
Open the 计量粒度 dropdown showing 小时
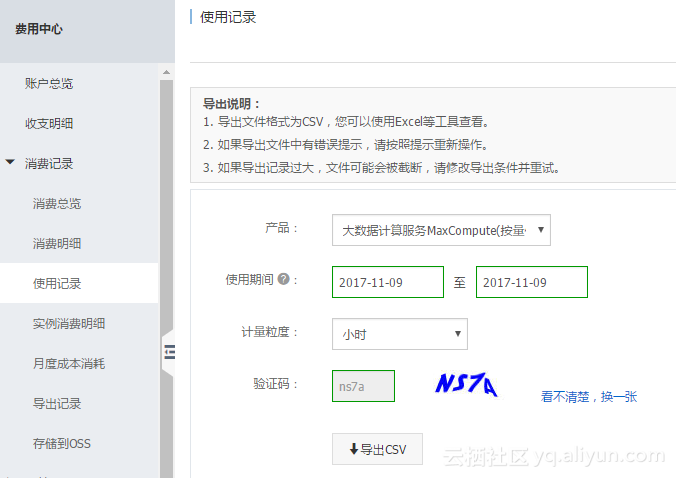click(x=400, y=334)
